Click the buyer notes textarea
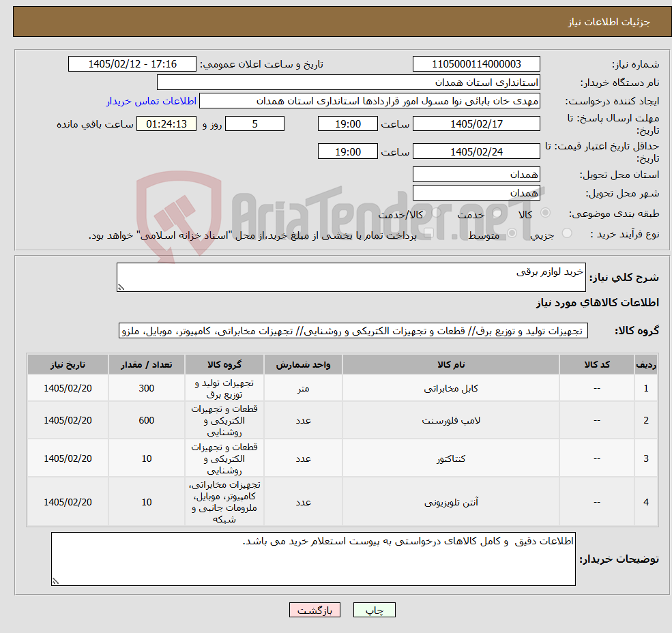Viewport: 672px width, 633px height. (x=313, y=559)
